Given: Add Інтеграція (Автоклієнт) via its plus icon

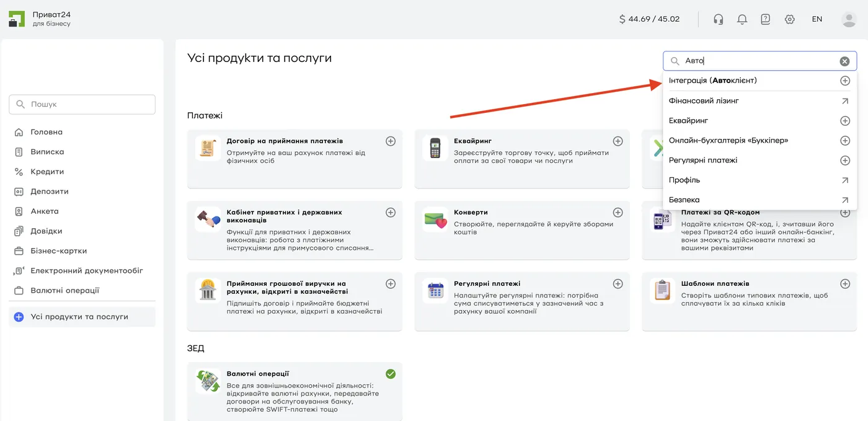Looking at the screenshot, I should (x=844, y=81).
